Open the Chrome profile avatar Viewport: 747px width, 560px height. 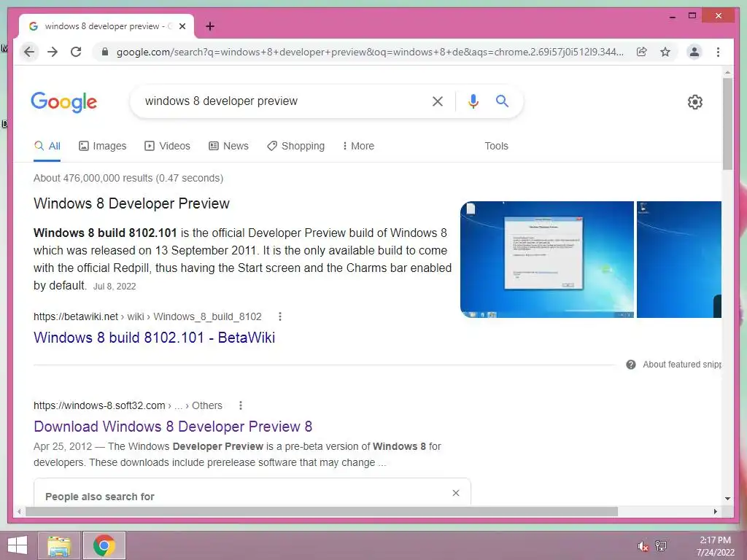point(694,52)
